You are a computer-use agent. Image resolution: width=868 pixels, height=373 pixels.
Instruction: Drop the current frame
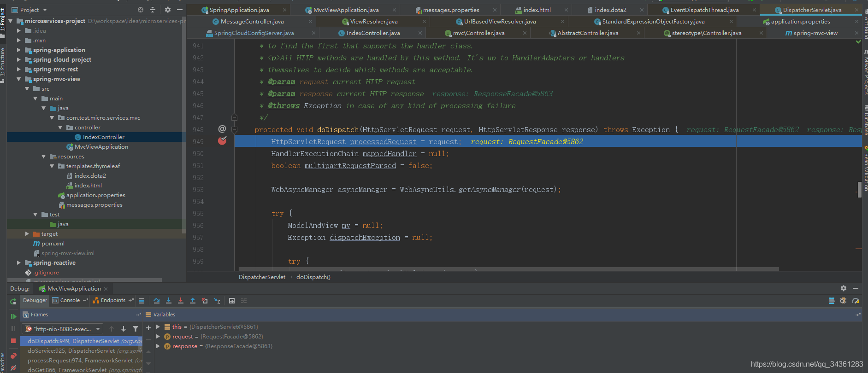pyautogui.click(x=205, y=301)
